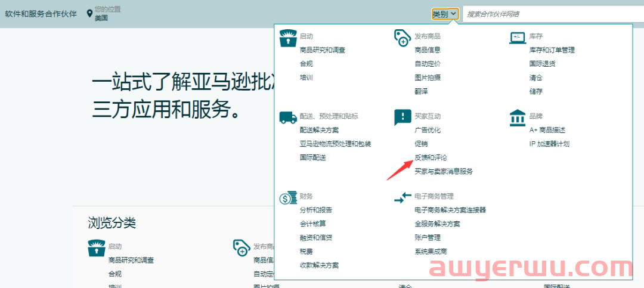Pick 会计核算 in the menu

pos(313,224)
